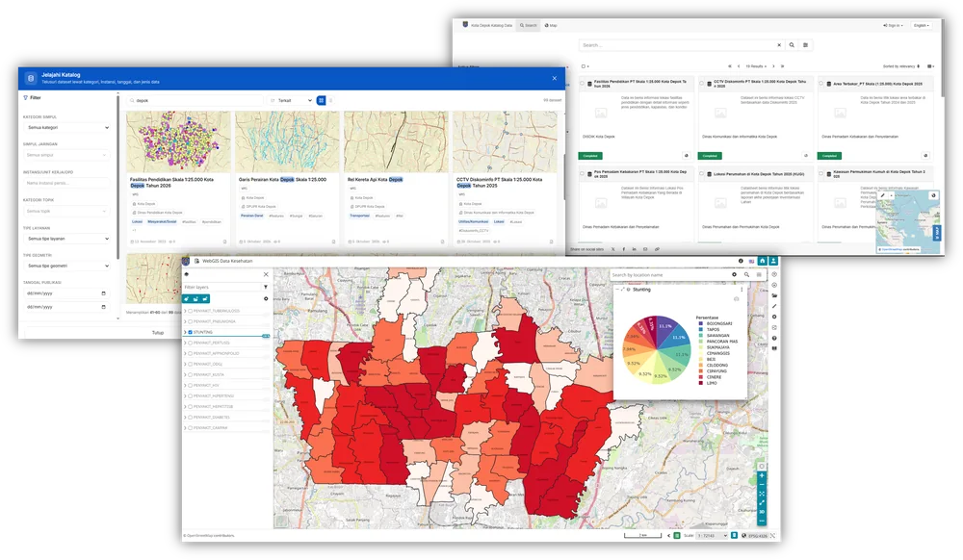Enable the PENYAKIT_PNEUMONIA layer checkbox
The height and width of the screenshot is (560, 963).
(x=191, y=321)
